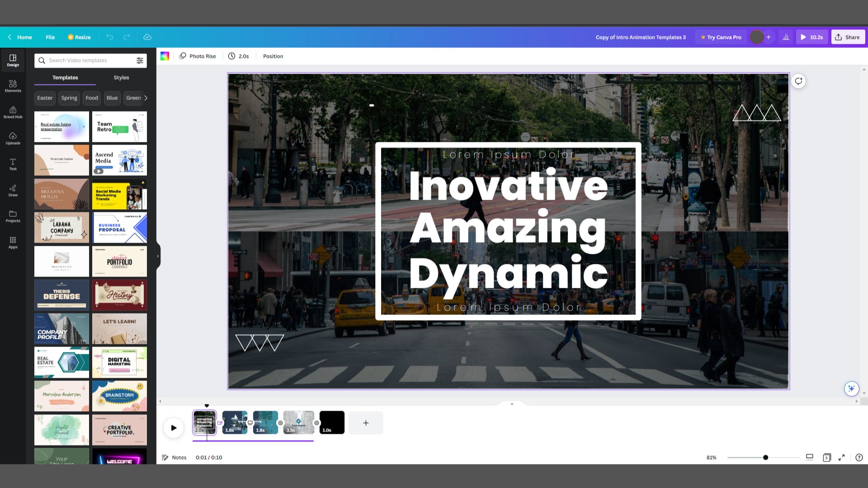Click the Canva Assistant sparkle button
Viewport: 868px width, 488px height.
[x=851, y=389]
